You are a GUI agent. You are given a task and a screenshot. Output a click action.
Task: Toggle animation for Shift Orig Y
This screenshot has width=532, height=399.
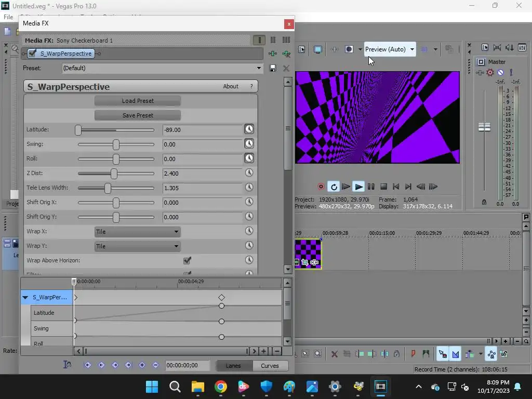click(x=249, y=217)
